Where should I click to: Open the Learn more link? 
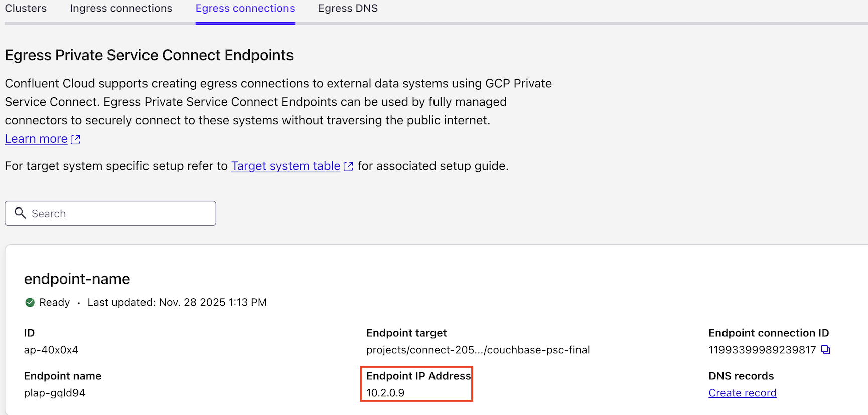36,138
